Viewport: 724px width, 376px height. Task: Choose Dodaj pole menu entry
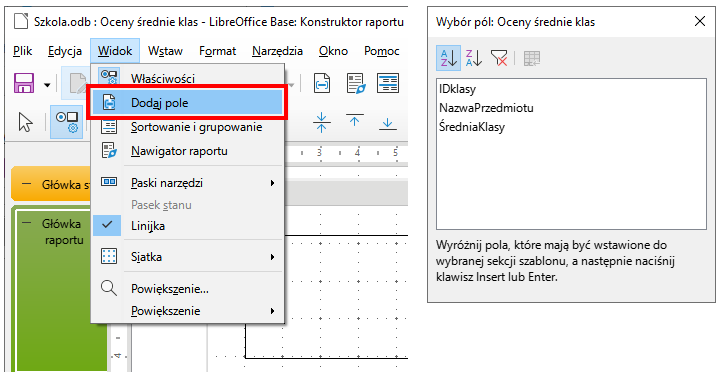pyautogui.click(x=187, y=103)
